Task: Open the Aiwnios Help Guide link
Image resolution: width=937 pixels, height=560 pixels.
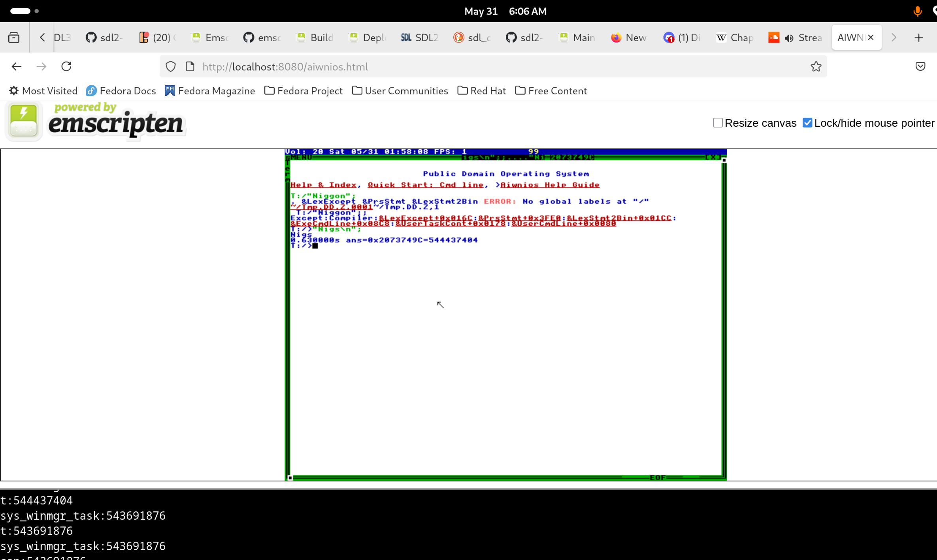Action: pos(550,185)
